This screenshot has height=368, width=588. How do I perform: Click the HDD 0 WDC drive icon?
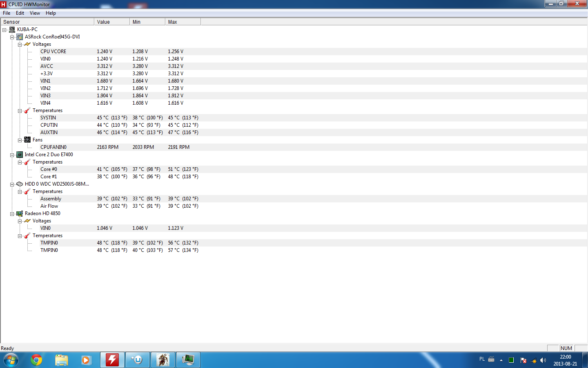[x=20, y=184]
